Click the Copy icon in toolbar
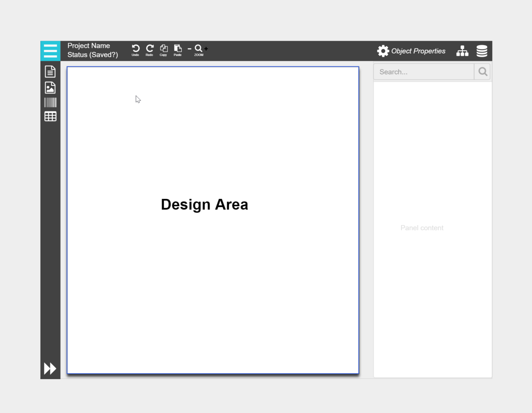This screenshot has width=532, height=413. click(x=163, y=48)
